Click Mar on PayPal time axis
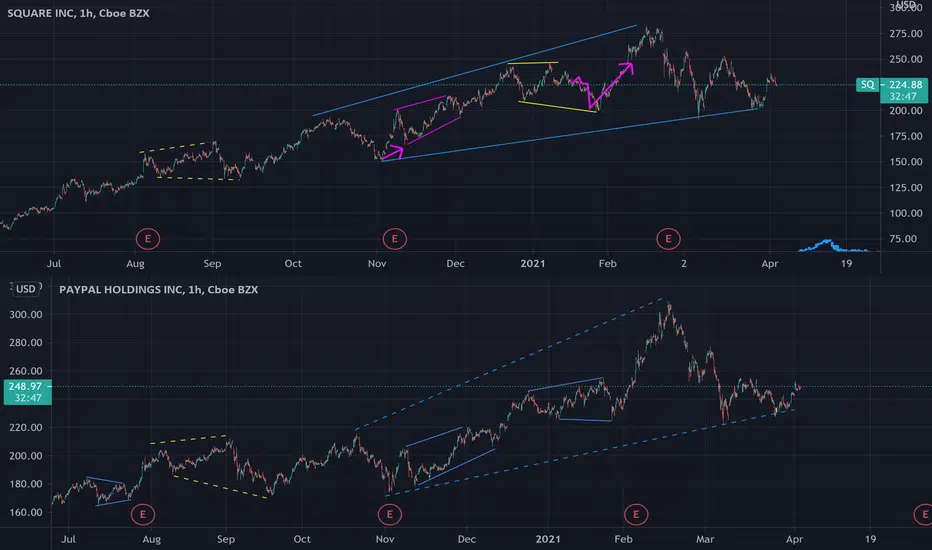The width and height of the screenshot is (932, 550). point(705,539)
